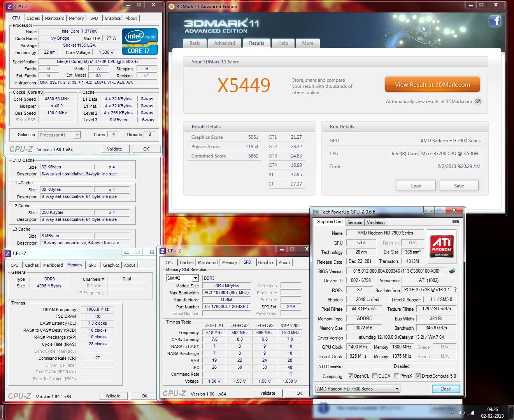514x420 pixels.
Task: Click the Bandwidth 345.6 GB/s field
Action: click(436, 328)
